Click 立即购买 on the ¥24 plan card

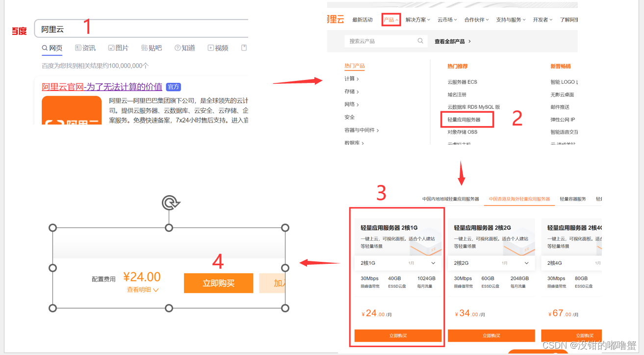(398, 335)
